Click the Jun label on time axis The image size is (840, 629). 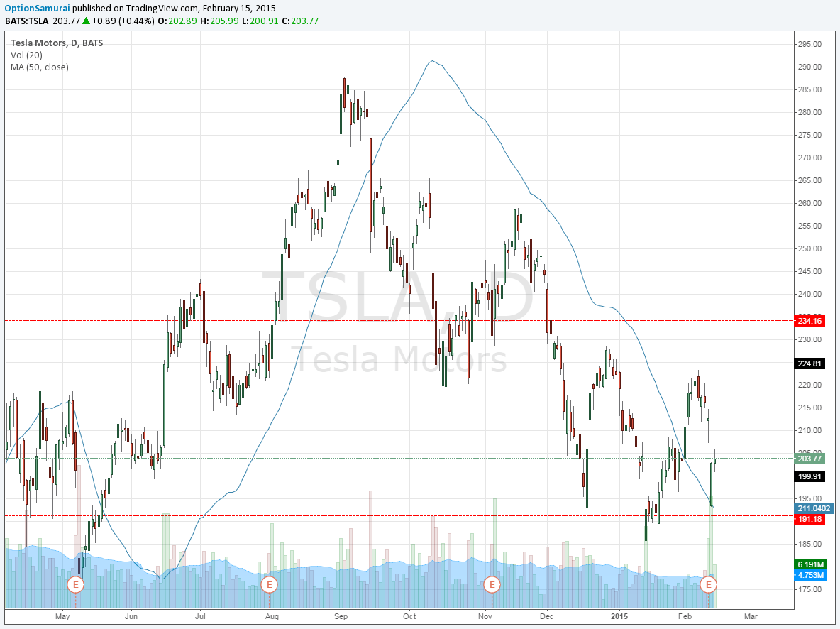point(131,616)
